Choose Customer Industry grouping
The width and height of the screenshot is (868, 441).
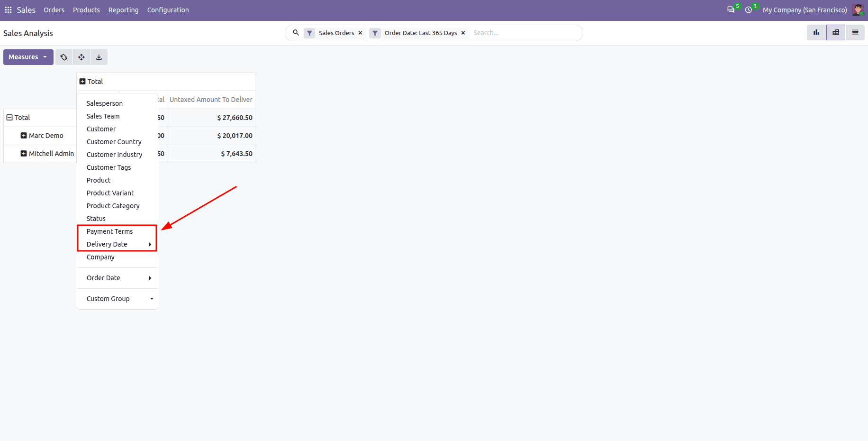118,155
